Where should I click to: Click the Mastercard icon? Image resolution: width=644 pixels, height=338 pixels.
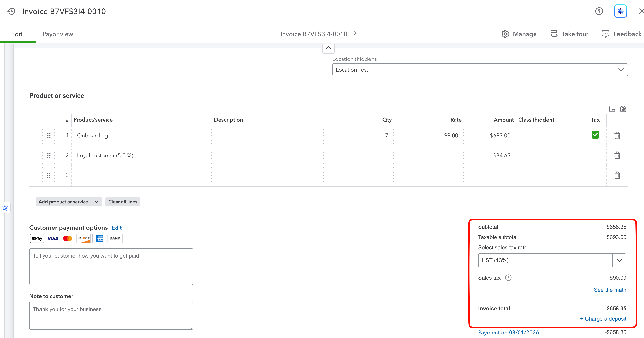68,238
